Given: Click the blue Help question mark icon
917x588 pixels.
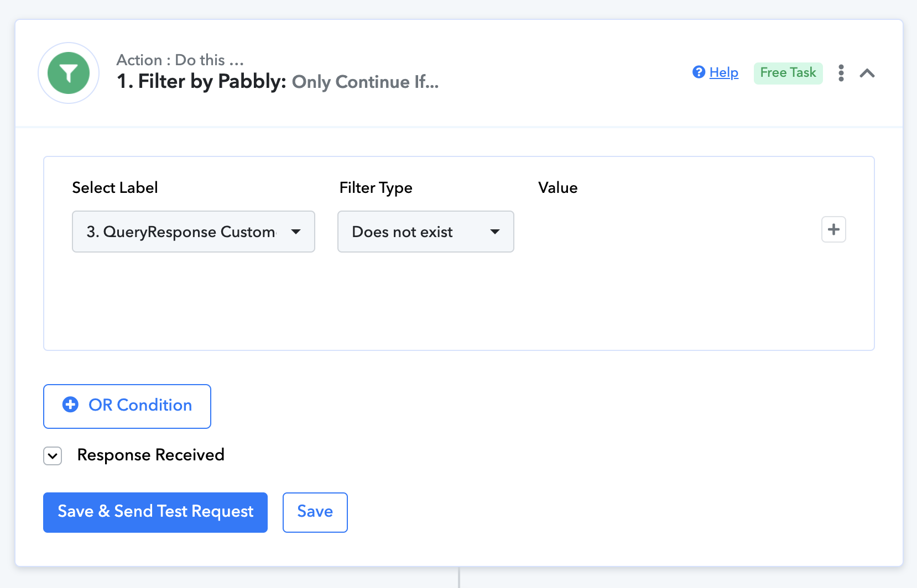Looking at the screenshot, I should [x=699, y=72].
